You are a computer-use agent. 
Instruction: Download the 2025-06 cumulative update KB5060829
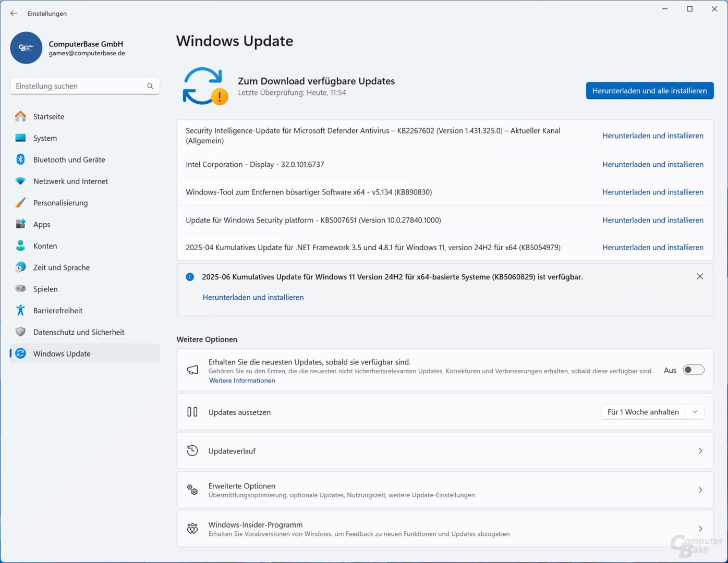pos(253,297)
